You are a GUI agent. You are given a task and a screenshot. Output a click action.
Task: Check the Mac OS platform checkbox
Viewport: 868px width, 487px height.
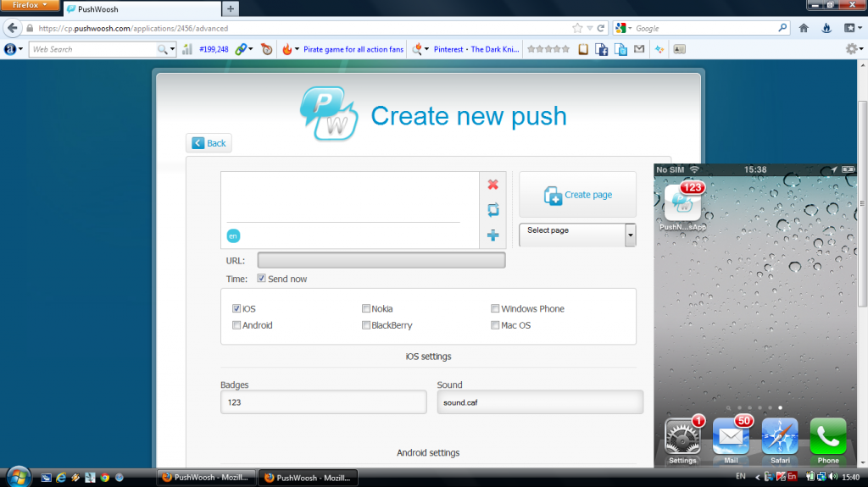point(495,325)
